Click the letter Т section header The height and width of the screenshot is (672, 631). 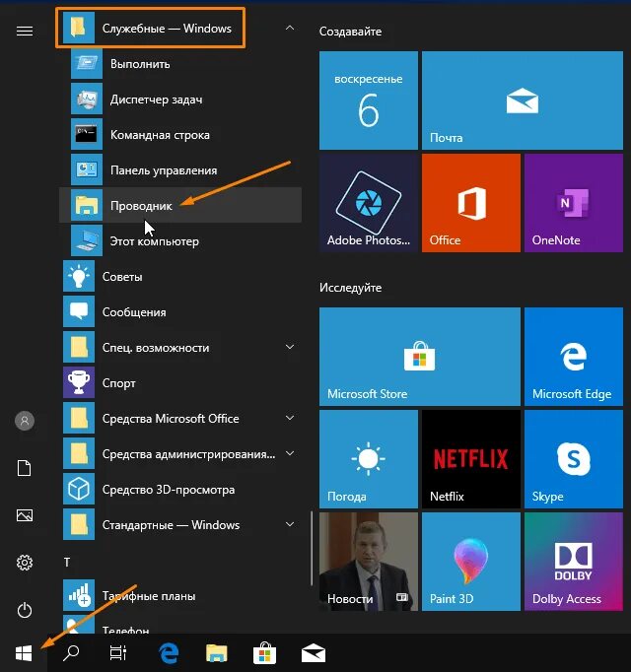pos(67,562)
